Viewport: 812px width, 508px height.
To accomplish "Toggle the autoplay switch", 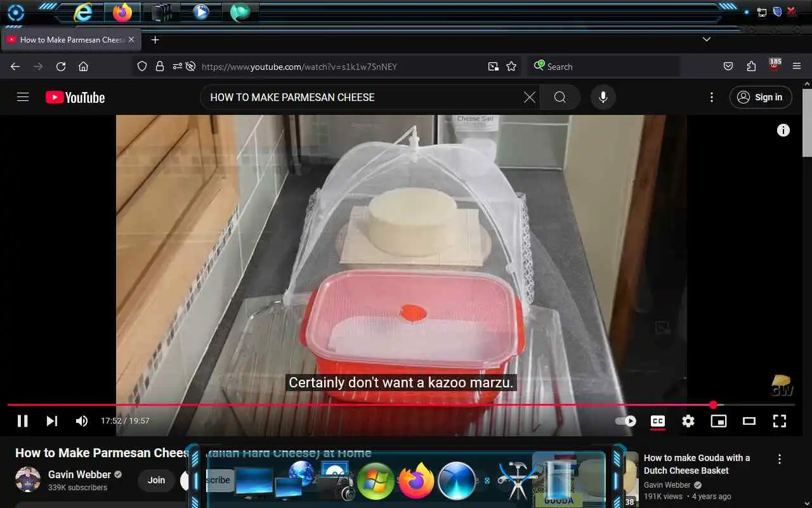I will click(625, 421).
